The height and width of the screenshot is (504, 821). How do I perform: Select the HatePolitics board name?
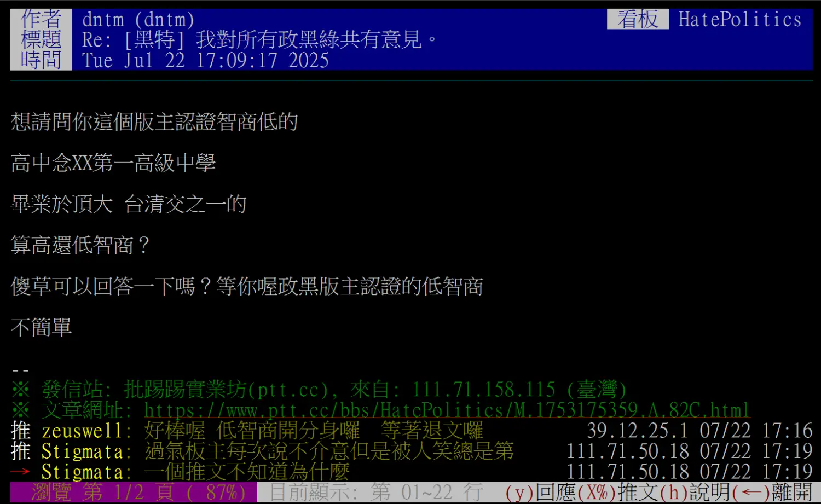coord(740,19)
